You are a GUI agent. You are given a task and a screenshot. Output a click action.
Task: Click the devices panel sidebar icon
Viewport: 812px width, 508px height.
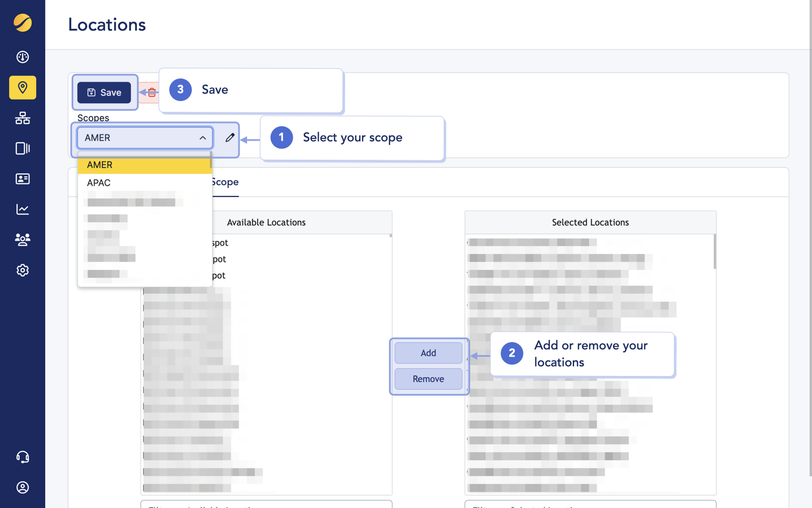23,148
